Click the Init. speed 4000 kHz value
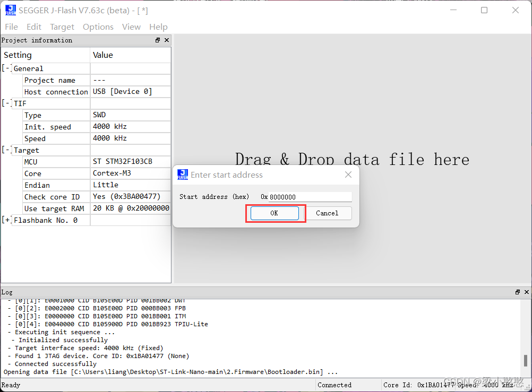 point(110,126)
